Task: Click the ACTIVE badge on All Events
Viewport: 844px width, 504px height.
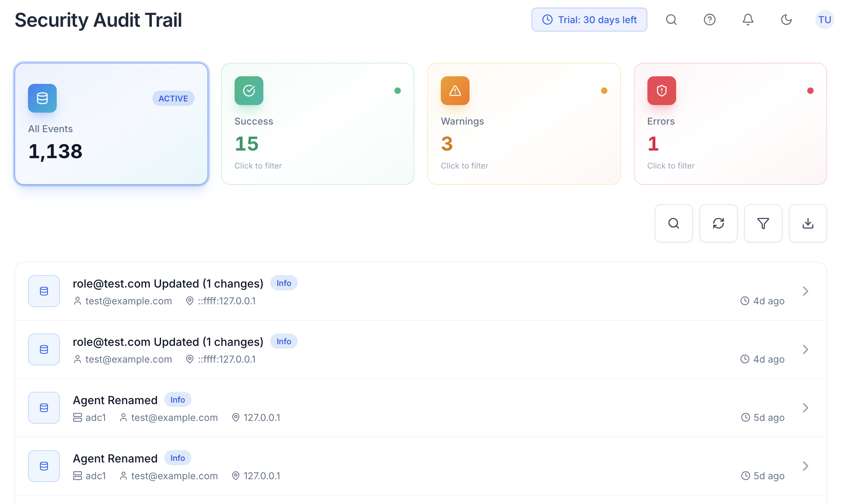Action: pos(173,98)
